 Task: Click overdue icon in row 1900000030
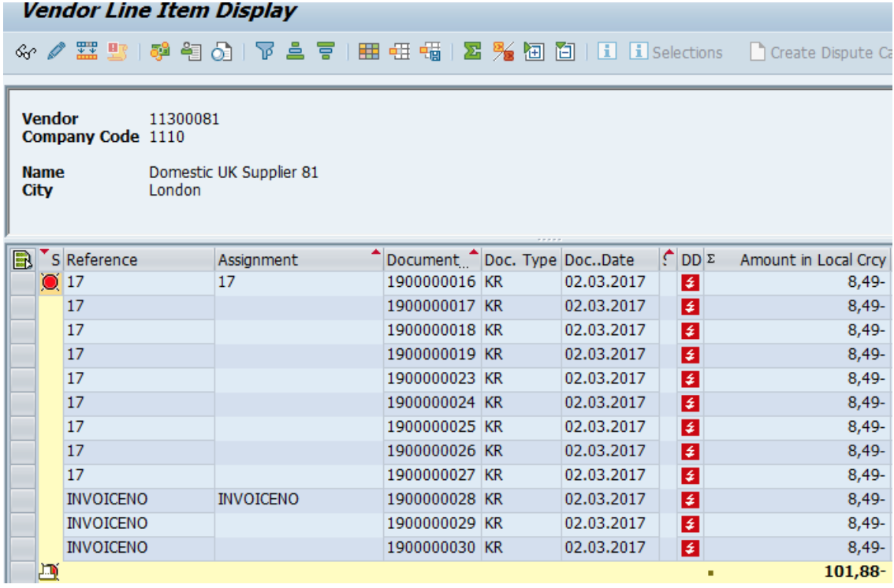tap(690, 548)
